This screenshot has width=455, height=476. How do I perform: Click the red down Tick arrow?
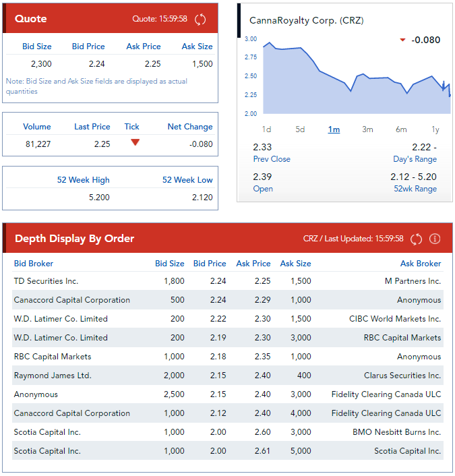(135, 142)
